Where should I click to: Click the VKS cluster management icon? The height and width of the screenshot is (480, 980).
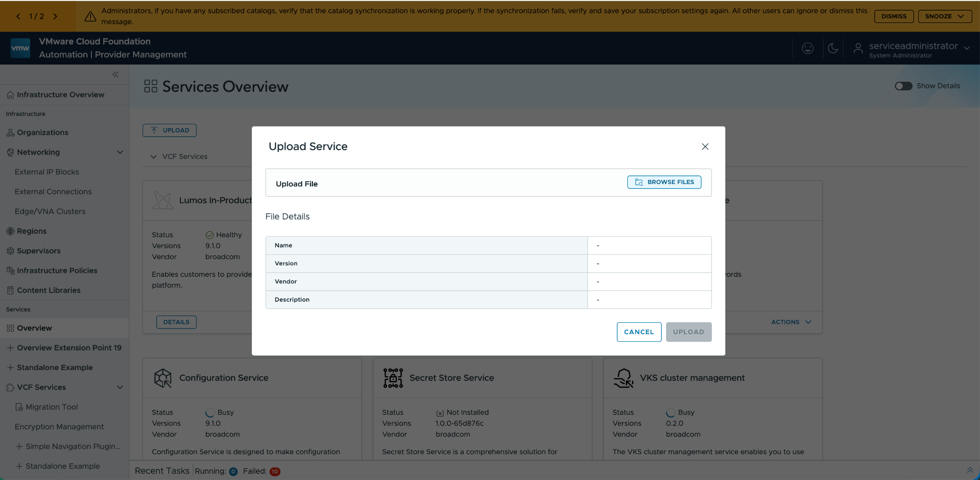[x=624, y=378]
